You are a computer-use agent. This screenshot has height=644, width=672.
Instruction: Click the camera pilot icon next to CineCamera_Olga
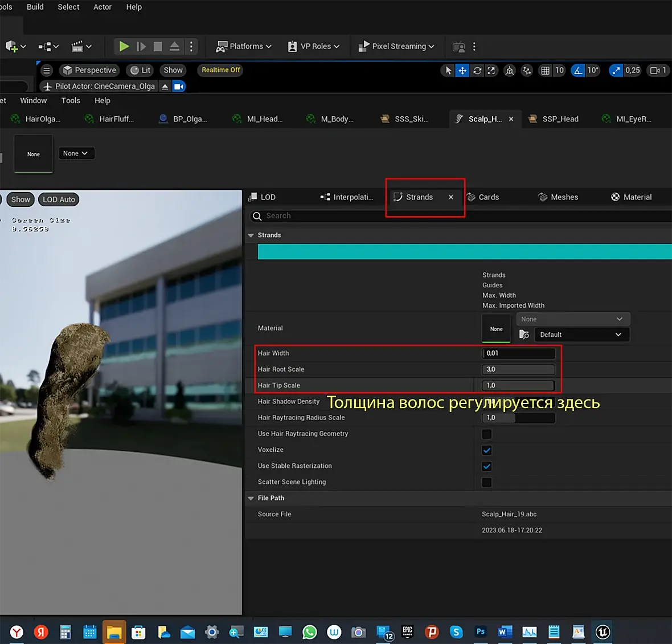(179, 86)
